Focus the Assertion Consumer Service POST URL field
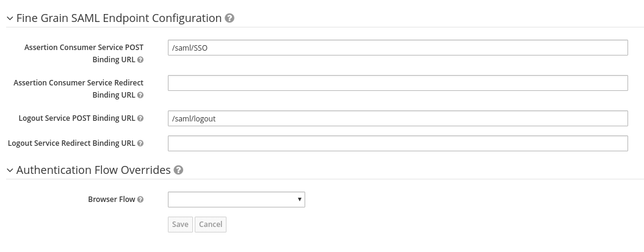The width and height of the screenshot is (644, 252). tap(397, 48)
